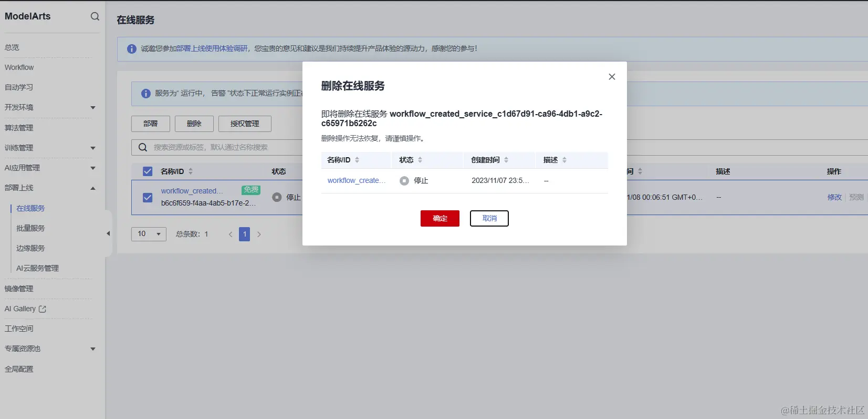Screen dimensions: 868x419
Task: Click the 删除 button in the toolbar
Action: point(194,124)
